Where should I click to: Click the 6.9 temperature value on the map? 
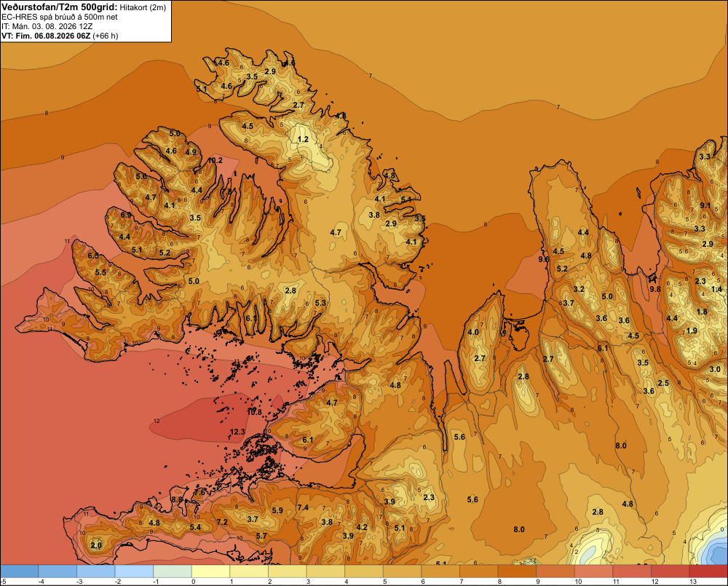(x=126, y=215)
